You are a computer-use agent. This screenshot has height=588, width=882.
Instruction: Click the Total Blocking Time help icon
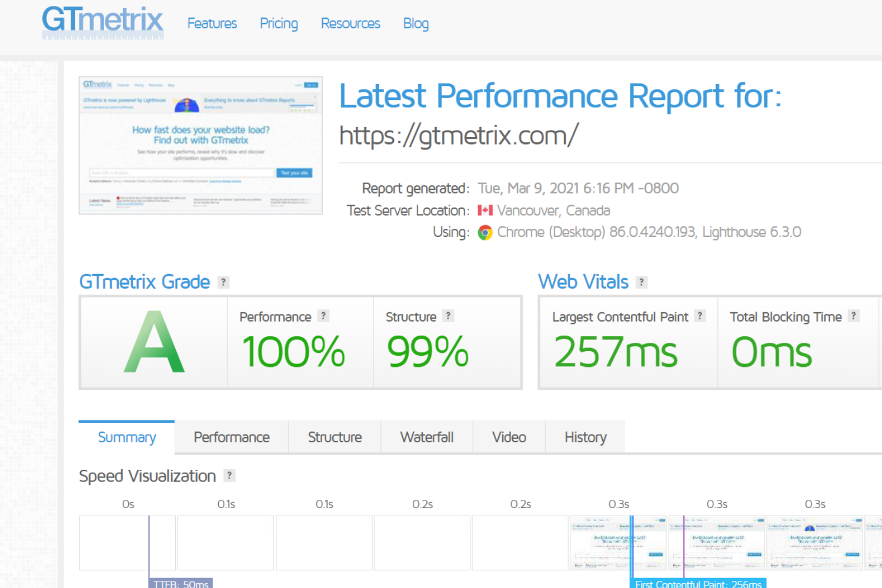point(854,316)
